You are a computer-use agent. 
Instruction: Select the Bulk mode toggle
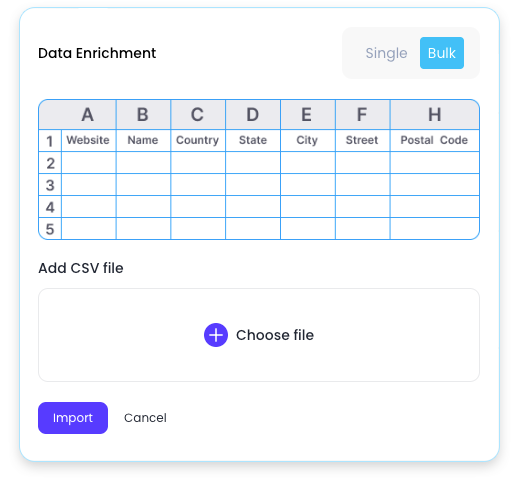pos(442,53)
